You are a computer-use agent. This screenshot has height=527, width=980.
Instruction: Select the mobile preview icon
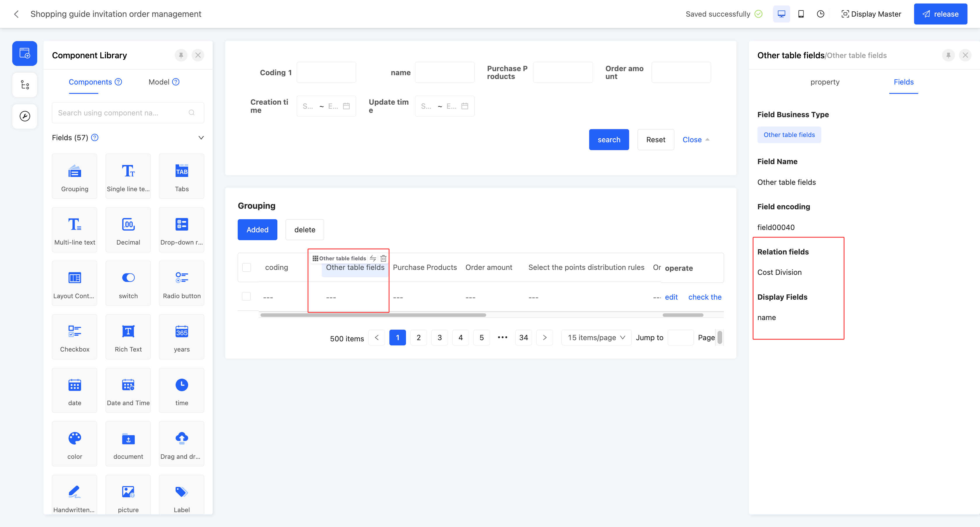click(801, 14)
